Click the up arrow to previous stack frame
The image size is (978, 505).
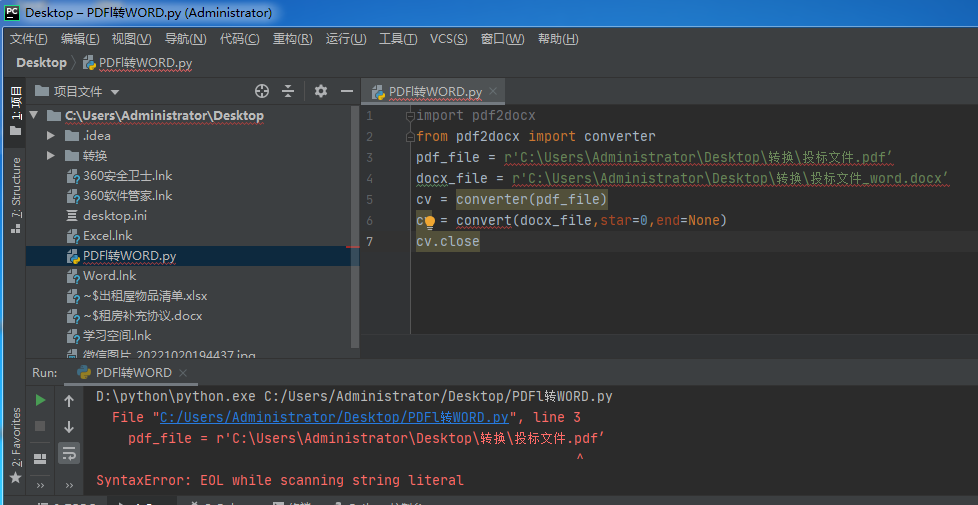69,400
